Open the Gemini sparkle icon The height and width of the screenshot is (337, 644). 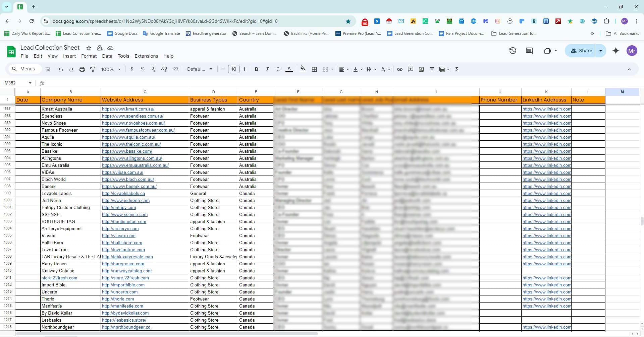click(616, 51)
